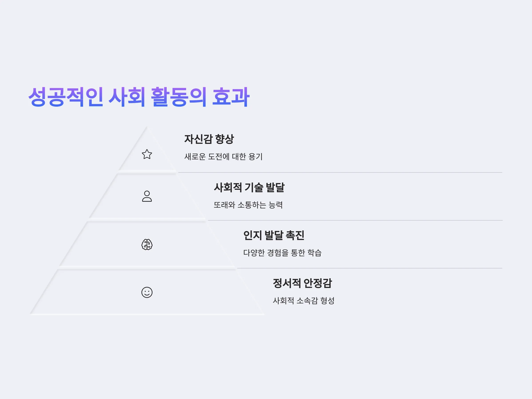Viewport: 532px width, 399px height.
Task: Click the text 사회적 소속감 형성
Action: point(303,301)
